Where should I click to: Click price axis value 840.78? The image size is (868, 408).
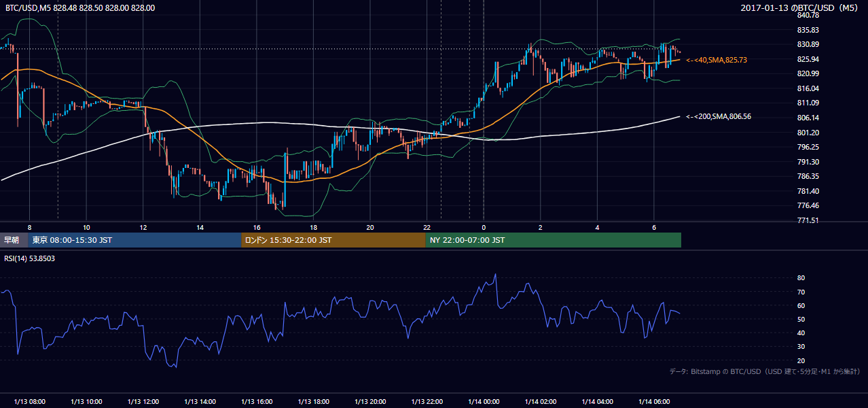(808, 15)
